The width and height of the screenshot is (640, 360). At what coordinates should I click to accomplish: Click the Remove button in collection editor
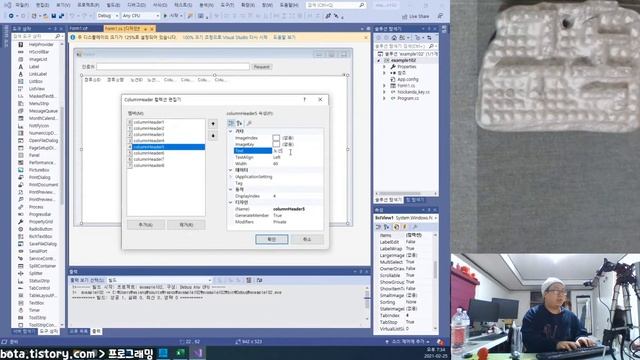point(186,224)
